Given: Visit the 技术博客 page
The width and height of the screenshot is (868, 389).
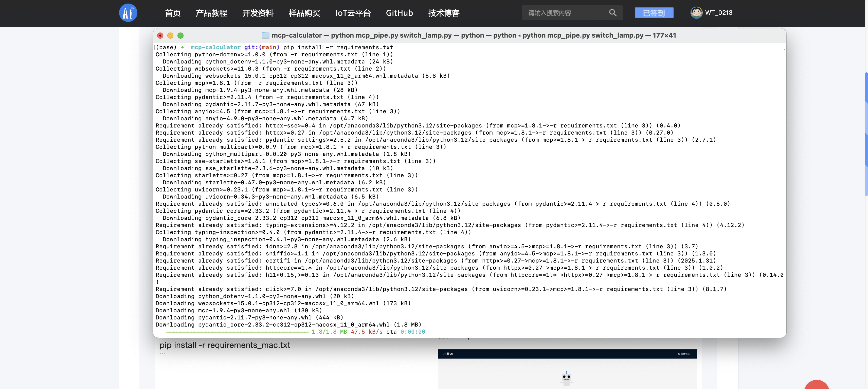Looking at the screenshot, I should 444,13.
